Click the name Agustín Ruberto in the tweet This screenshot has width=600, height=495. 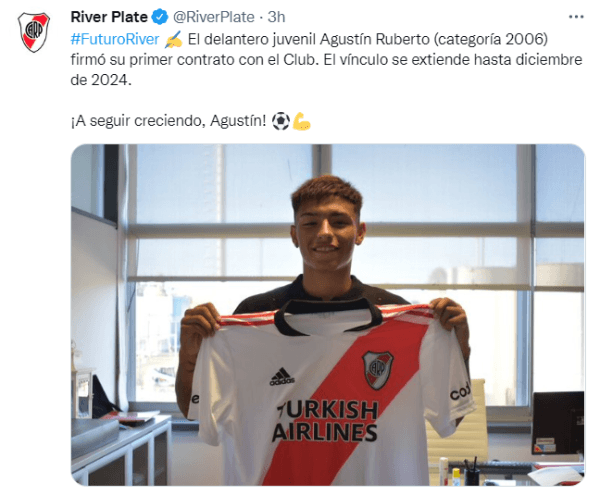[375, 39]
